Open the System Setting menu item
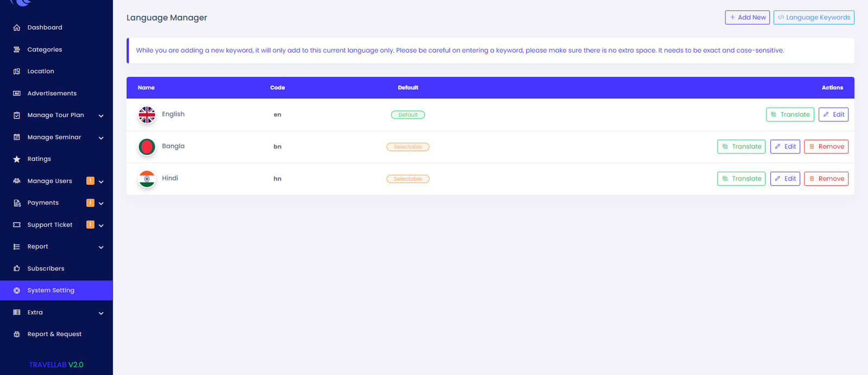Viewport: 868px width, 375px height. pos(50,290)
